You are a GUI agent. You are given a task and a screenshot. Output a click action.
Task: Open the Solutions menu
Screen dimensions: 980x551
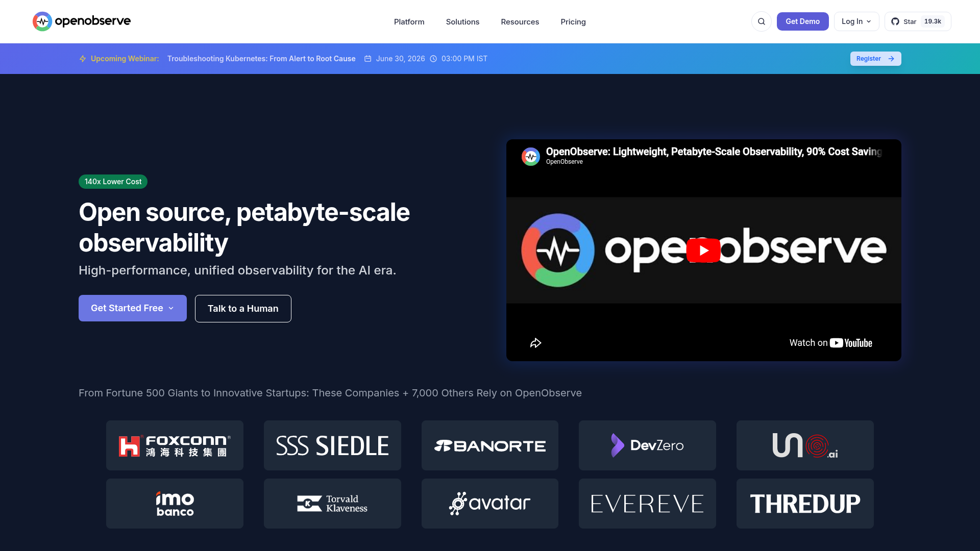click(462, 21)
